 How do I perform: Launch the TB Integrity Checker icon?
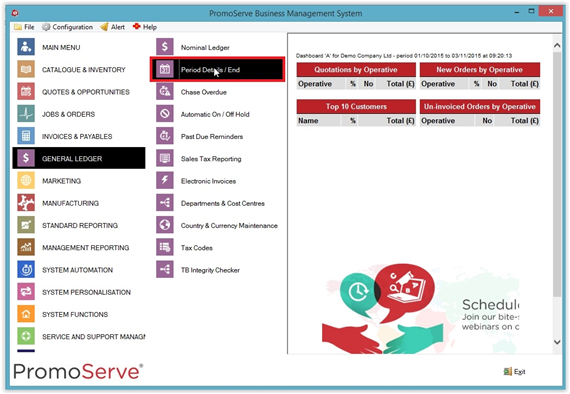[x=165, y=269]
